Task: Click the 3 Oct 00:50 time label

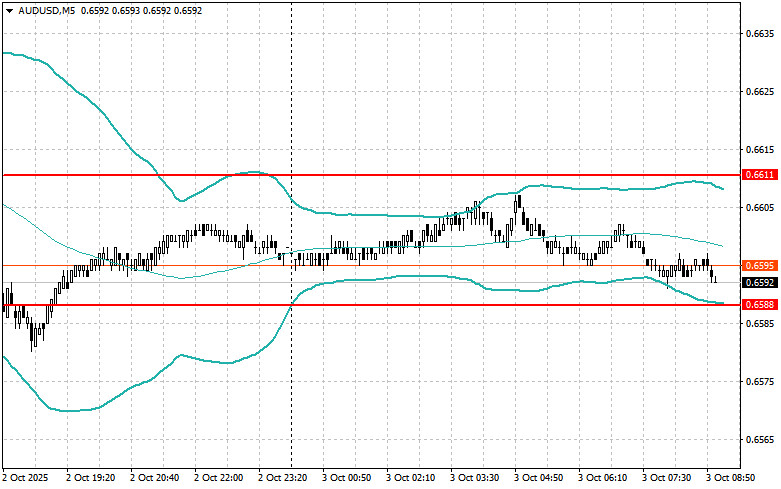Action: (x=347, y=478)
